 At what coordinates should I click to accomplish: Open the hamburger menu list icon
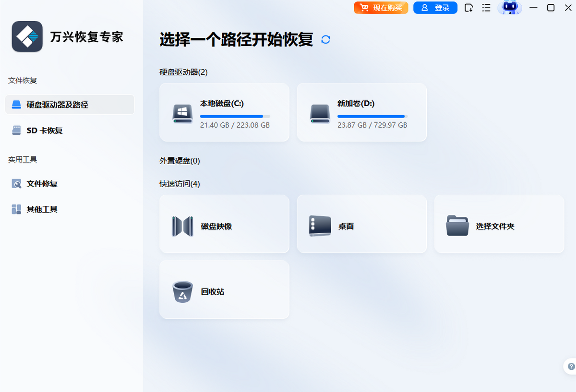click(x=486, y=8)
